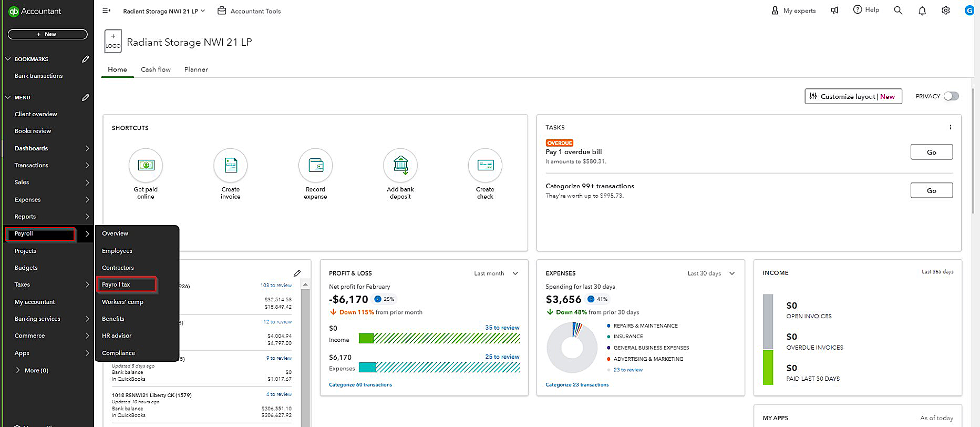Click the info icon beside 41%
The width and height of the screenshot is (980, 427).
coord(591,299)
